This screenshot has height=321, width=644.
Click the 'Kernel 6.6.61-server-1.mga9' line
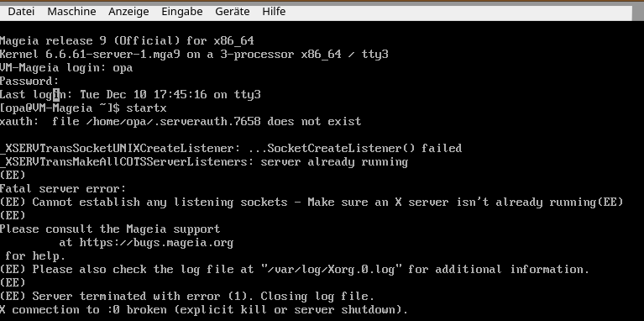pos(194,55)
